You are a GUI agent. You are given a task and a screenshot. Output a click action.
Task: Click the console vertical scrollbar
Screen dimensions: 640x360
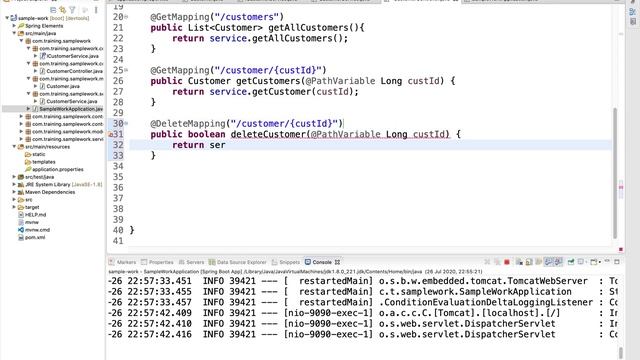pyautogui.click(x=621, y=353)
